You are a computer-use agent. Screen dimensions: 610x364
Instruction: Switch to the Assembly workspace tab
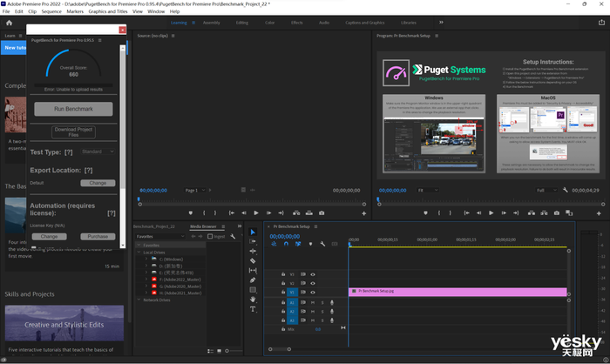point(211,22)
